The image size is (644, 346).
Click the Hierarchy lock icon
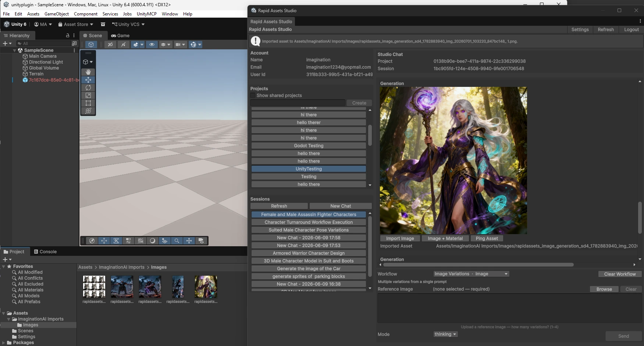point(68,36)
